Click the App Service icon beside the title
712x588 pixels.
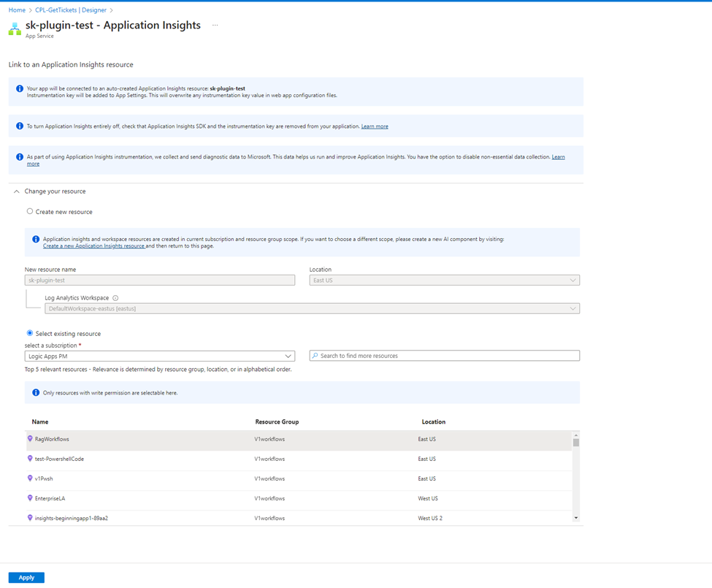[15, 29]
